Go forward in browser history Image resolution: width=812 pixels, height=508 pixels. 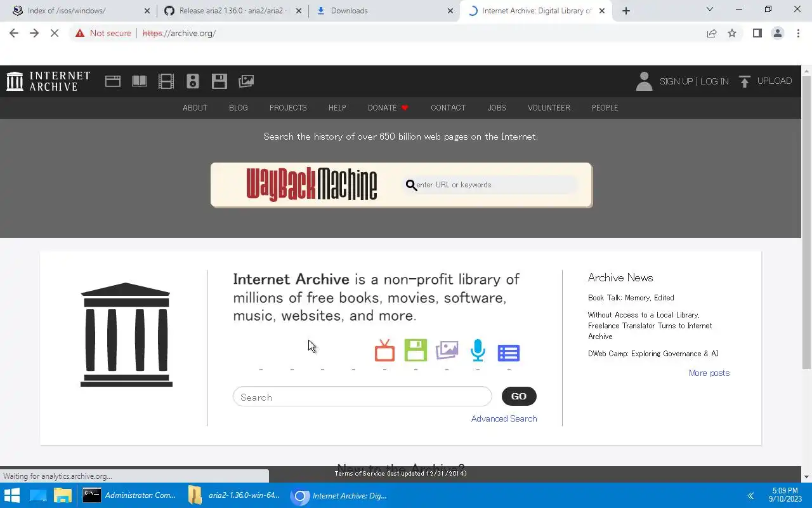[x=34, y=33]
